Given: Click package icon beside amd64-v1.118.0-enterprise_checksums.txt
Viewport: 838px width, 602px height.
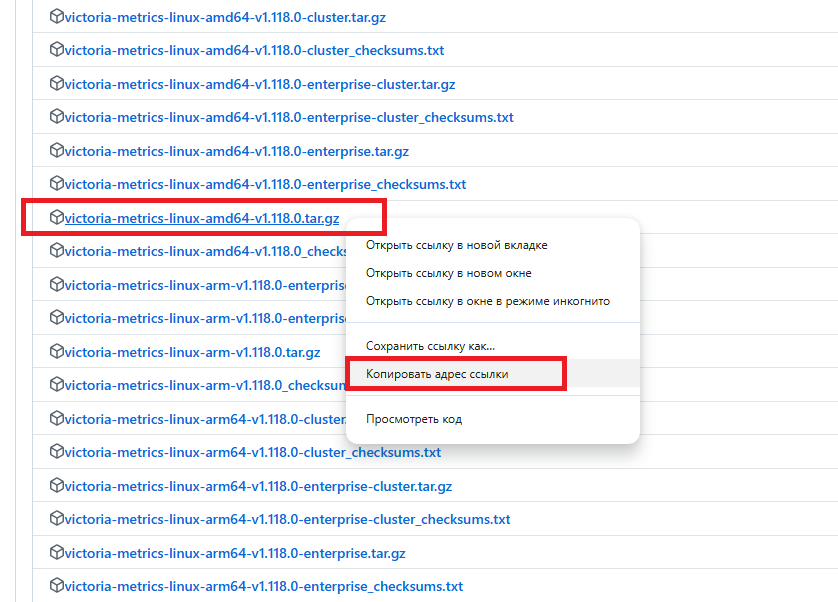Looking at the screenshot, I should click(57, 184).
